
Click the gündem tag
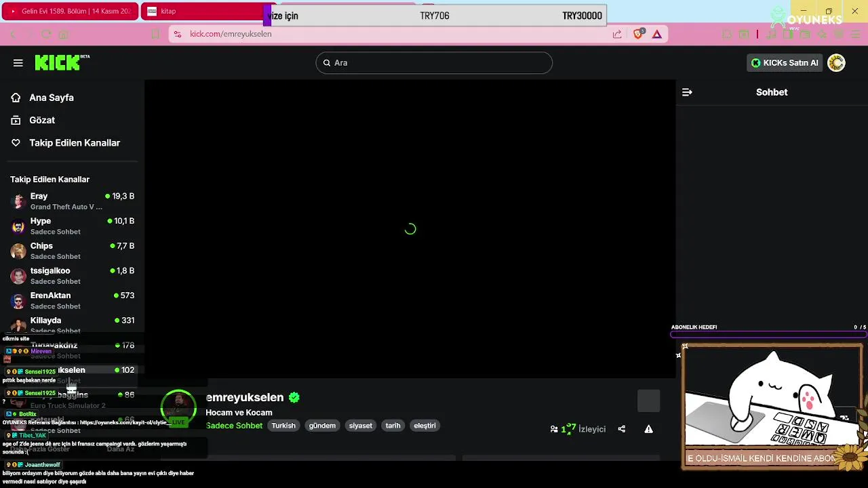322,426
